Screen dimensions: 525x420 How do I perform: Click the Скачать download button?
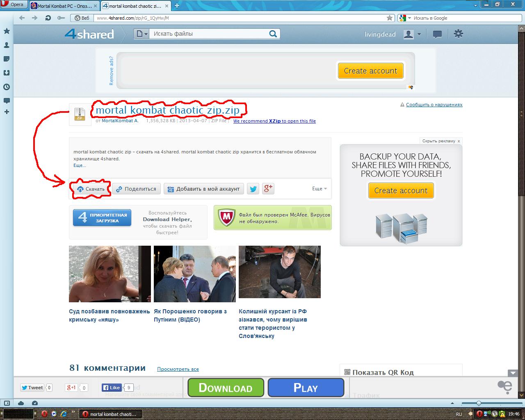point(91,189)
